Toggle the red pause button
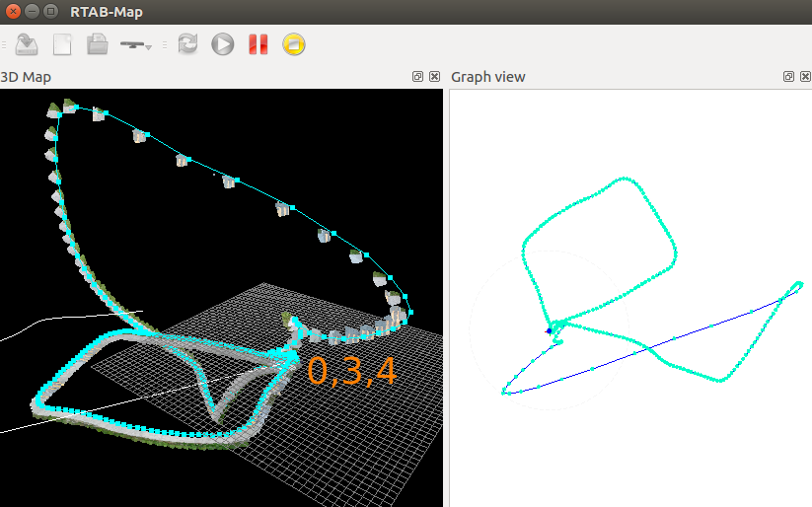812x507 pixels. tap(258, 44)
